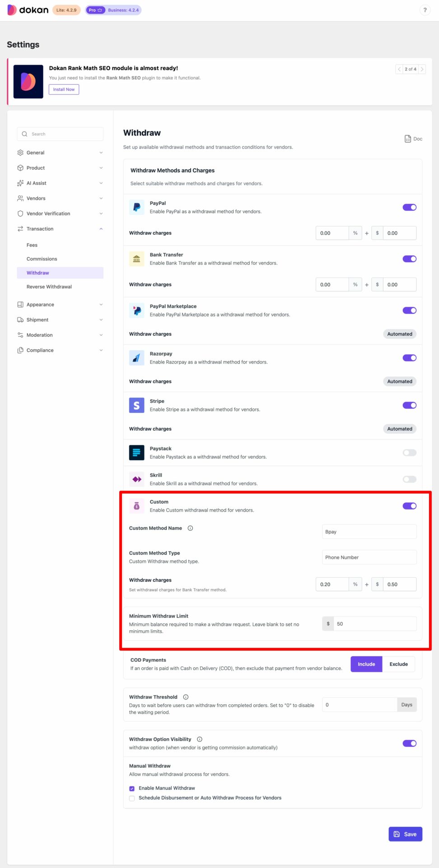Click the Vendors people icon
The width and height of the screenshot is (439, 868).
pos(20,198)
